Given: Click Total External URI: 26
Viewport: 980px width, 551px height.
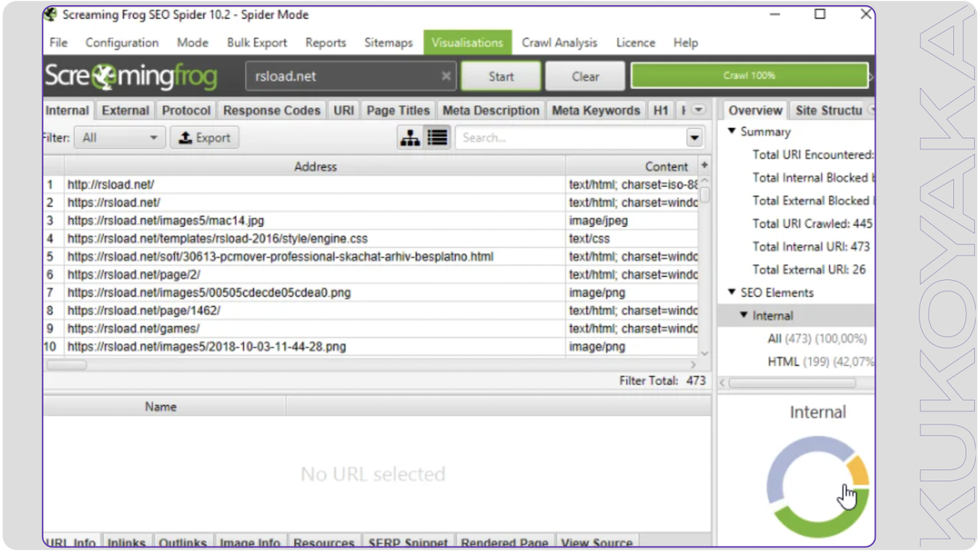Looking at the screenshot, I should pyautogui.click(x=809, y=269).
